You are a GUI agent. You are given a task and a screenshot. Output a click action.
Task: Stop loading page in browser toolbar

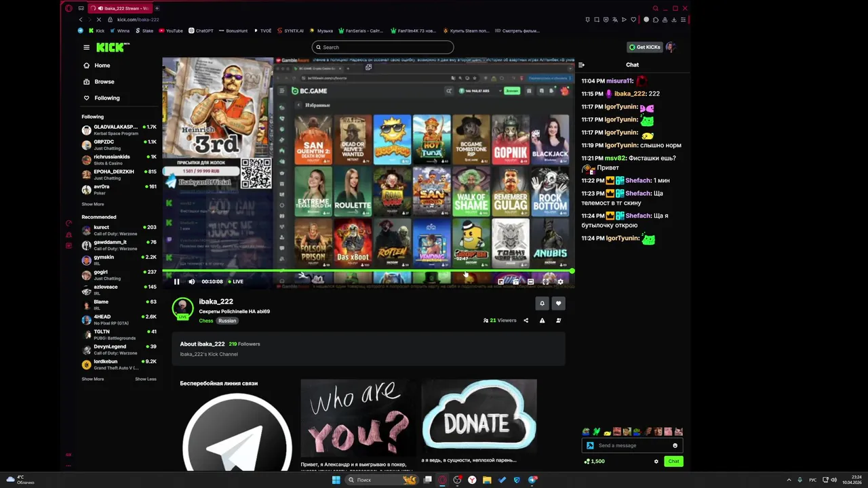pos(100,20)
